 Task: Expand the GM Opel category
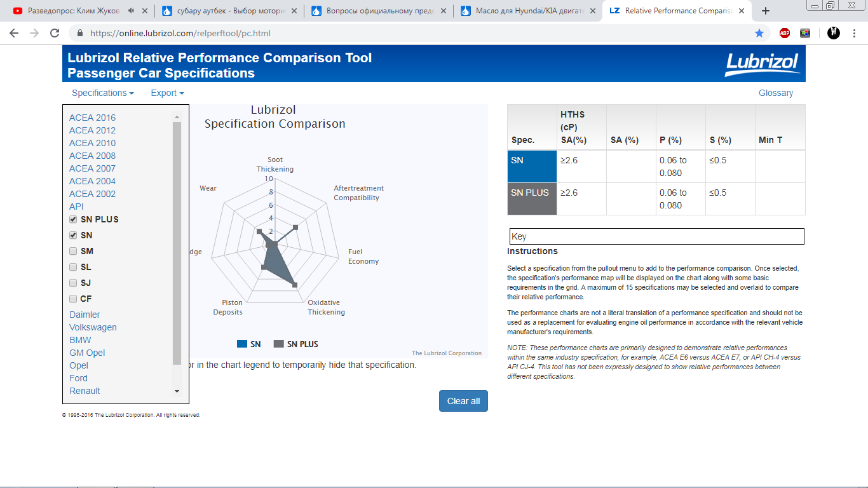click(87, 353)
